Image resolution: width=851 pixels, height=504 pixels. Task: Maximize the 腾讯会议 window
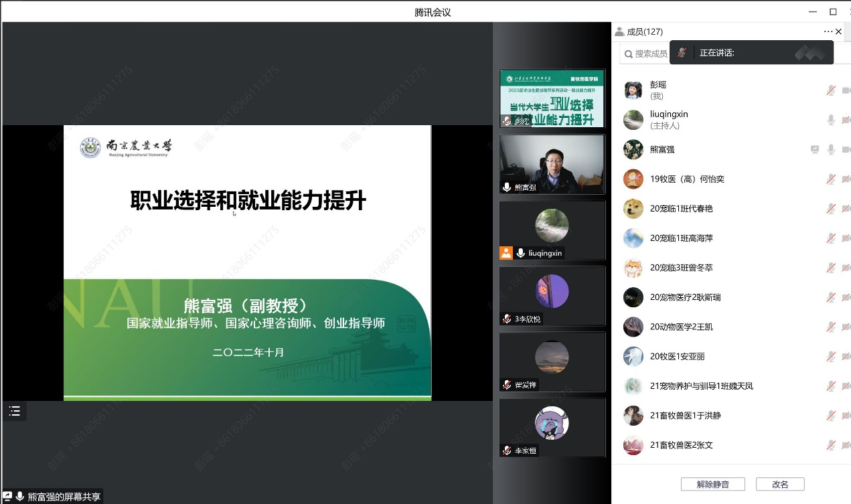tap(833, 11)
